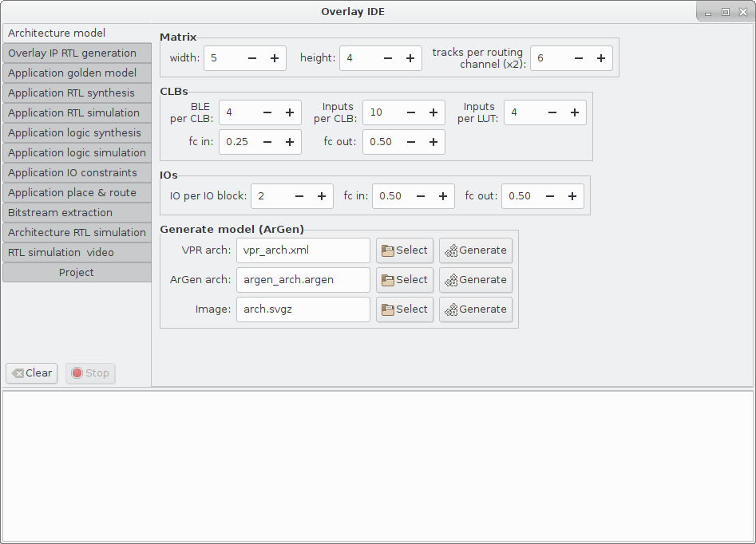Open Application logic simulation tab
Image resolution: width=756 pixels, height=544 pixels.
point(77,152)
